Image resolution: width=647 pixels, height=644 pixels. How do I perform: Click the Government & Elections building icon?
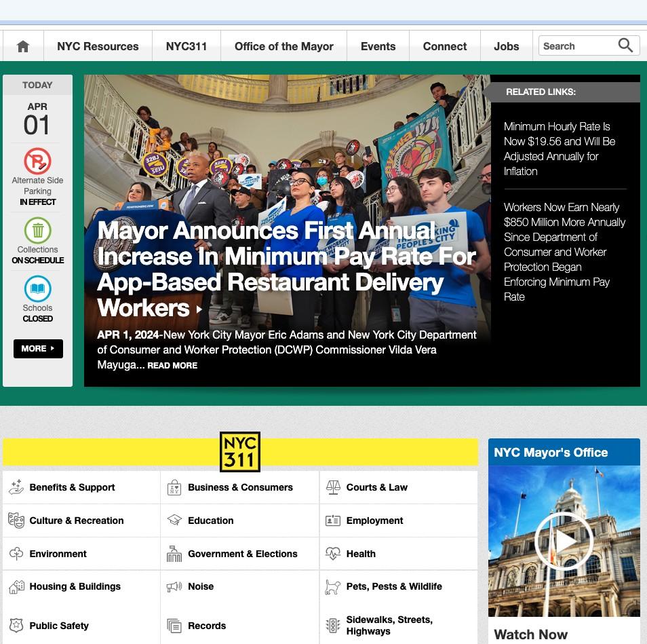pyautogui.click(x=174, y=554)
